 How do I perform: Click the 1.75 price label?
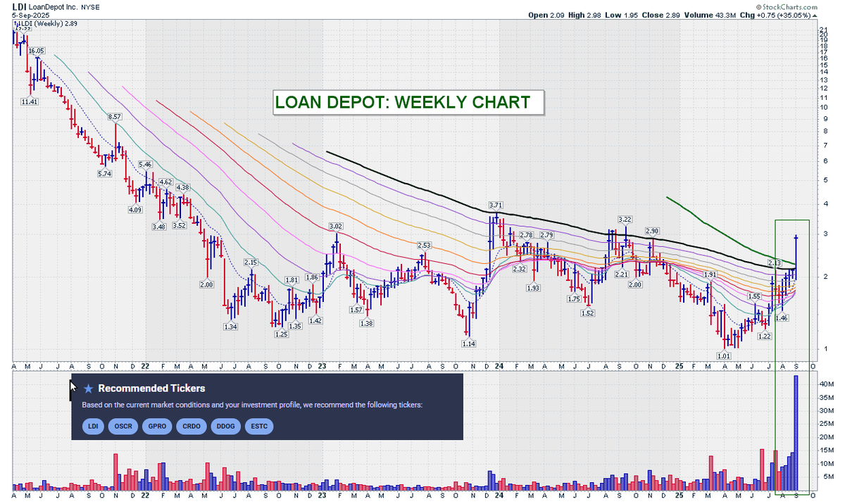pos(575,298)
